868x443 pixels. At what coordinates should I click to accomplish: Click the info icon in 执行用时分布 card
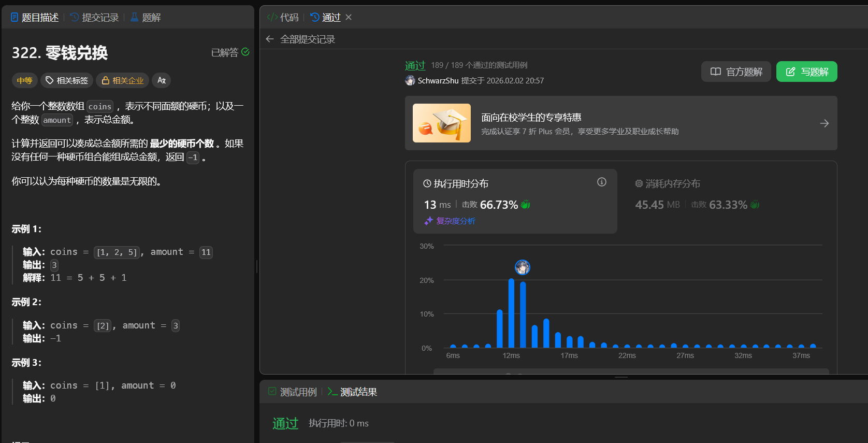pos(601,182)
